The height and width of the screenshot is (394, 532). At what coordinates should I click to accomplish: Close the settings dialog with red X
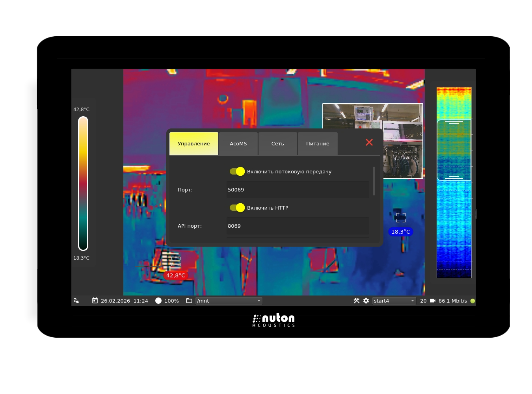pos(369,142)
